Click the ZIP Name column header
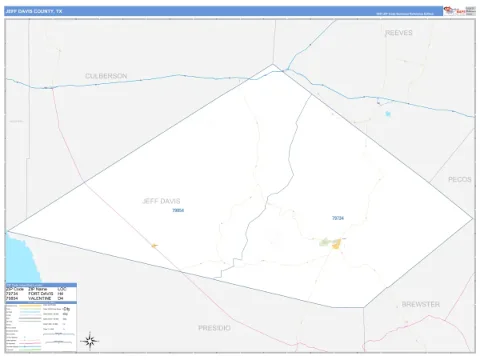 (x=38, y=289)
